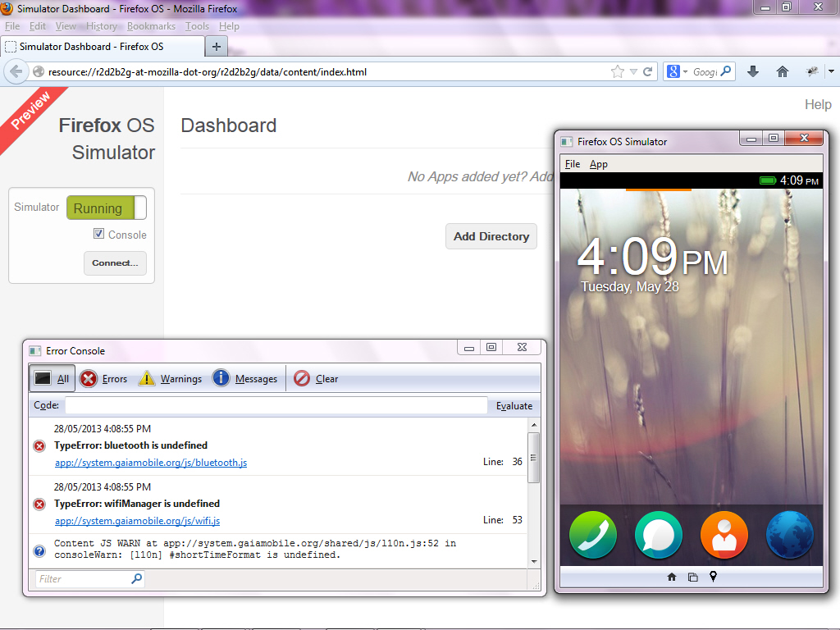This screenshot has width=840, height=630.
Task: Open the Contacts app icon in simulator
Action: (724, 535)
